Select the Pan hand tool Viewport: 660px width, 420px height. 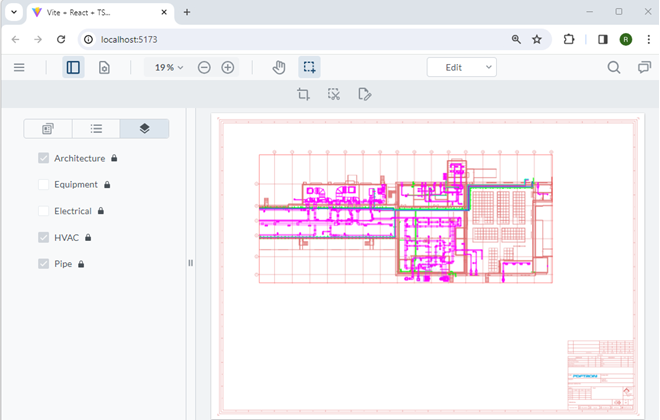(279, 67)
